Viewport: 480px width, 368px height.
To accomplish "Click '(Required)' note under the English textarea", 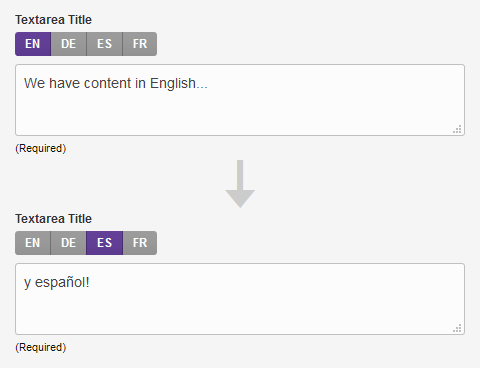I will click(41, 148).
